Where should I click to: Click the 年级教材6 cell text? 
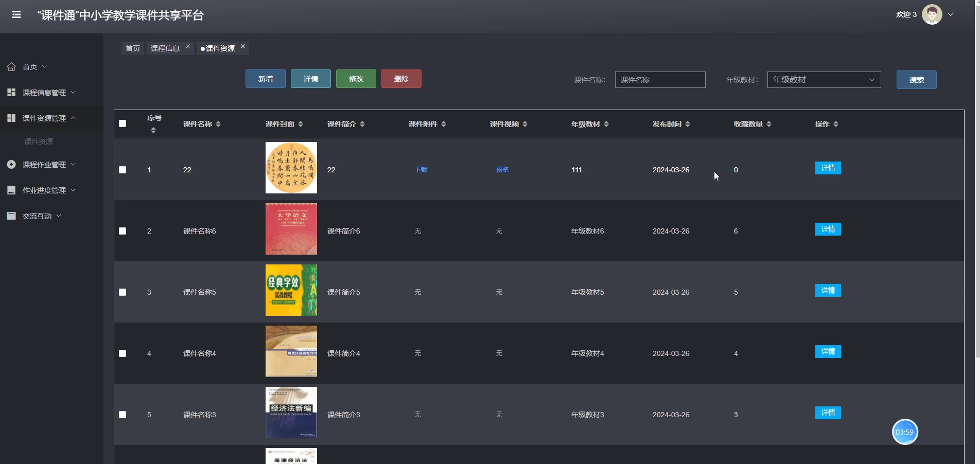pos(588,231)
